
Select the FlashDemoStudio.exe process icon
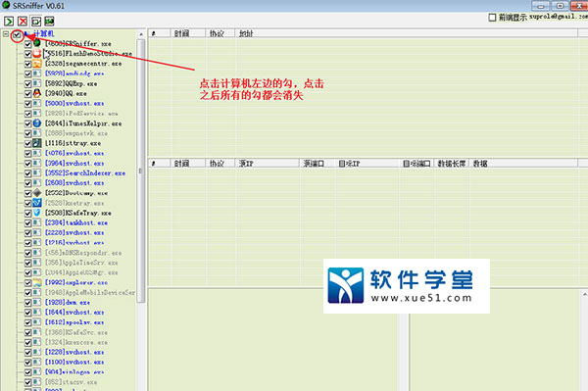37,54
